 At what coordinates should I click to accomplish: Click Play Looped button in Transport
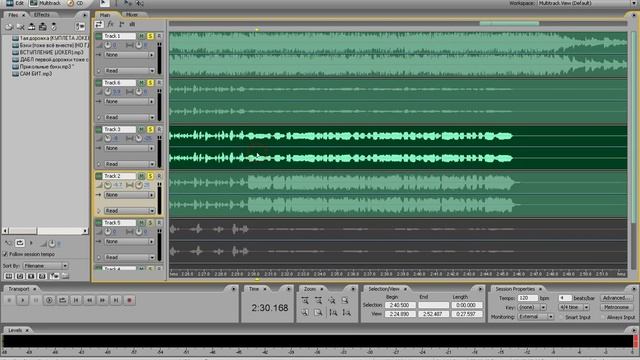coord(62,300)
